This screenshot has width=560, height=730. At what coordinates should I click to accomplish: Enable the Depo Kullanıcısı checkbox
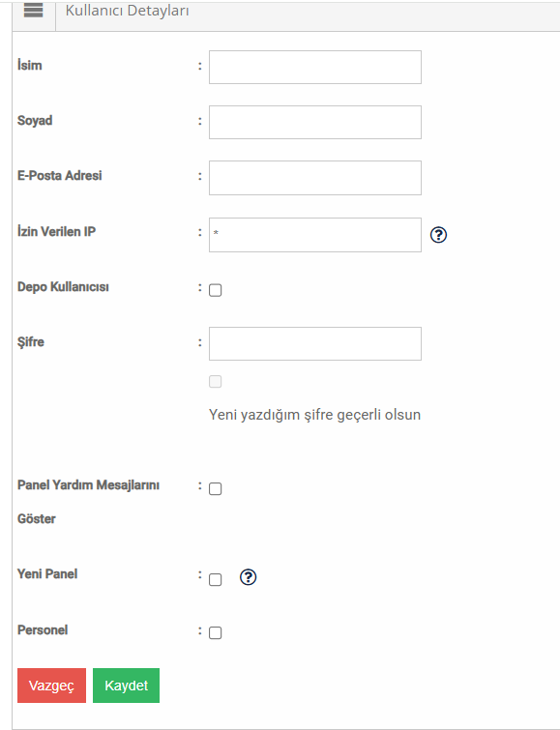coord(216,290)
